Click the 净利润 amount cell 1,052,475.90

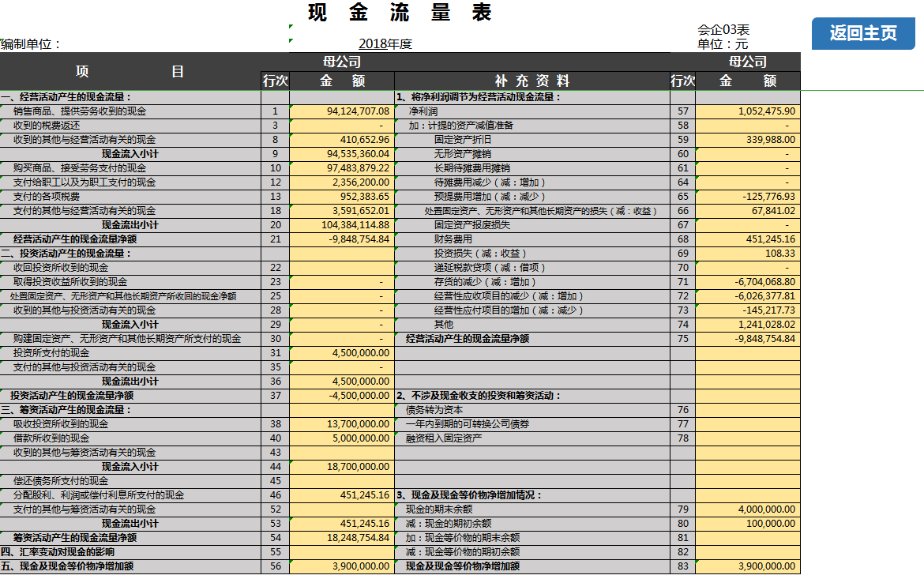(747, 111)
